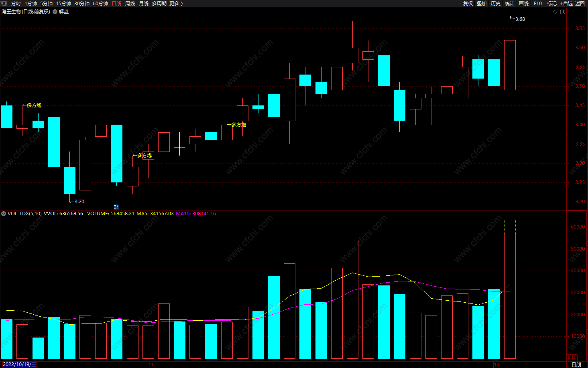Click the 复权 button
This screenshot has width=588, height=368.
coord(468,3)
